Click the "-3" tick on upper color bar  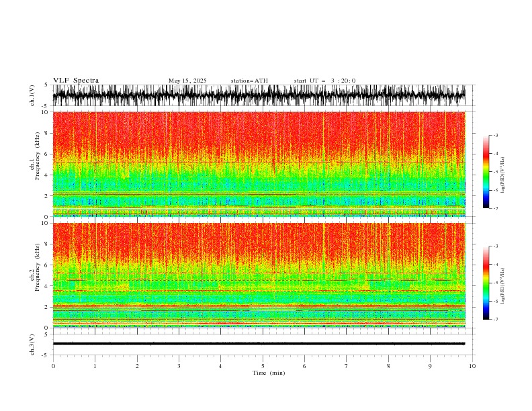496,135
